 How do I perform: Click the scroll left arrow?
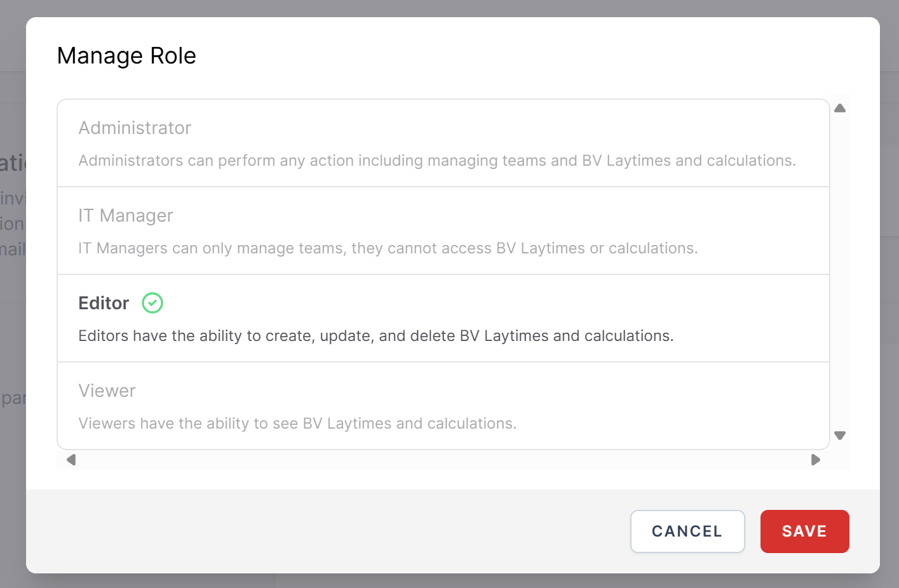pyautogui.click(x=71, y=460)
